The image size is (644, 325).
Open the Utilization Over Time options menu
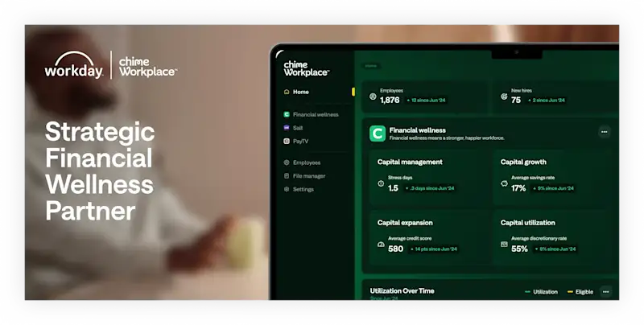(x=605, y=292)
